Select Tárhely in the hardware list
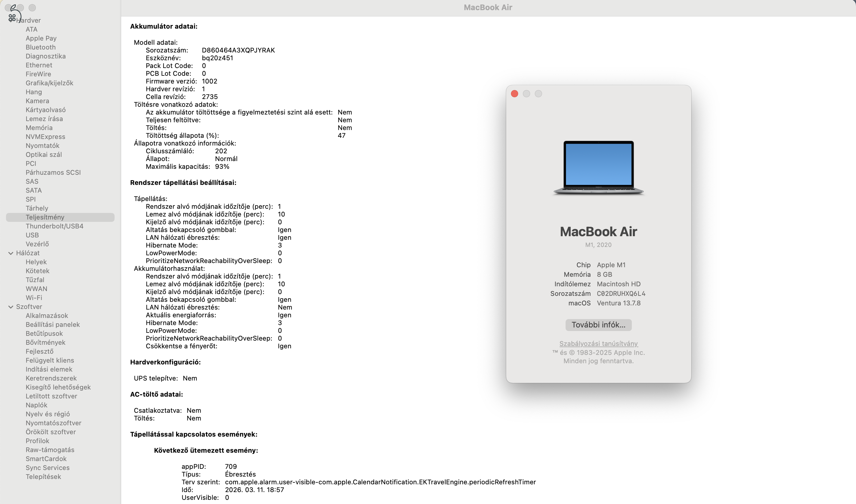The image size is (856, 504). 37,208
